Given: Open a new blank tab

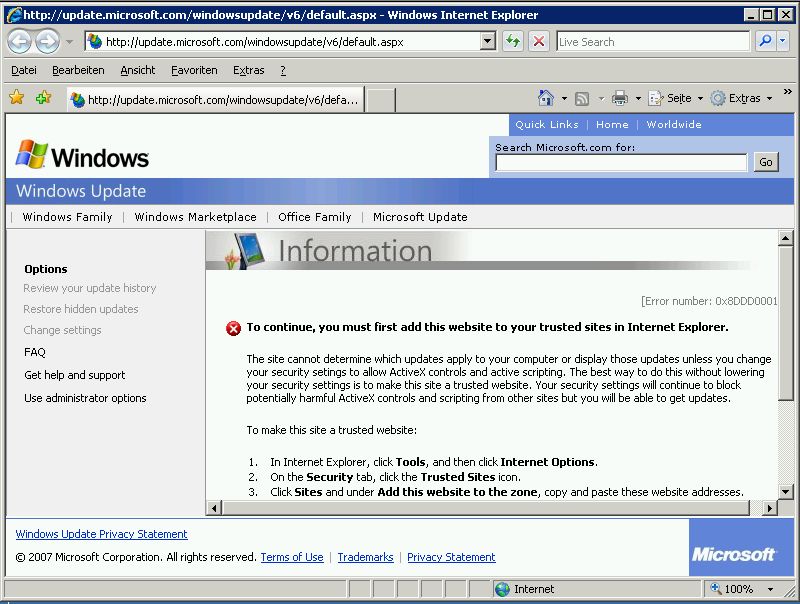Looking at the screenshot, I should (x=381, y=99).
